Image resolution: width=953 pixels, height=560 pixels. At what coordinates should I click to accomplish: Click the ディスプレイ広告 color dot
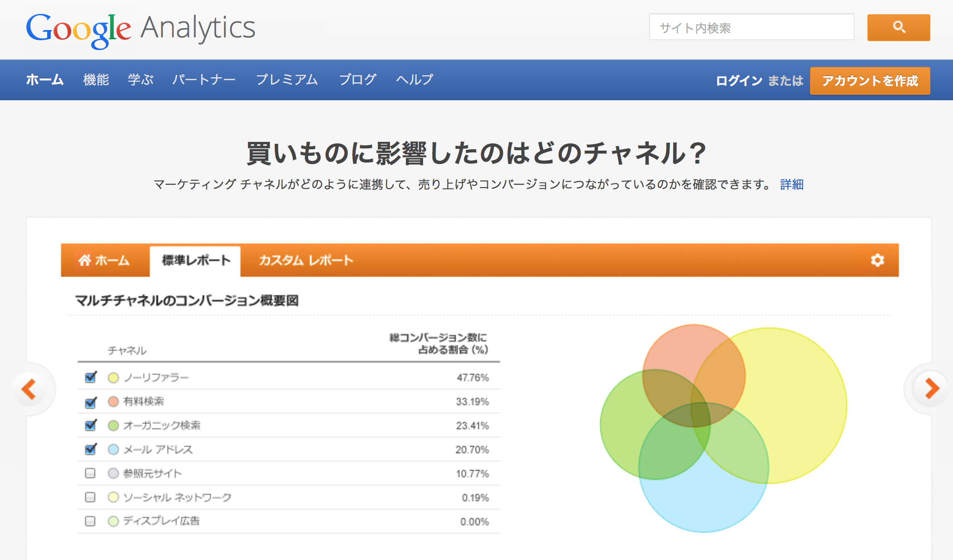click(113, 521)
